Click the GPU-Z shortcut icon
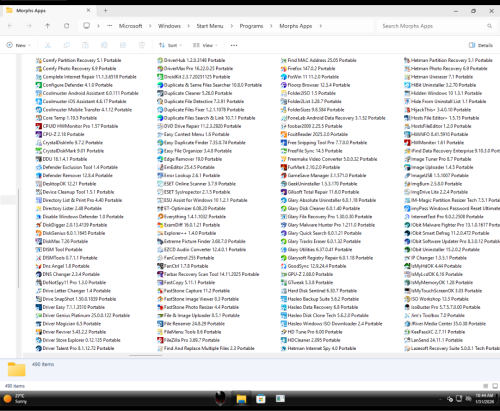 pyautogui.click(x=284, y=274)
